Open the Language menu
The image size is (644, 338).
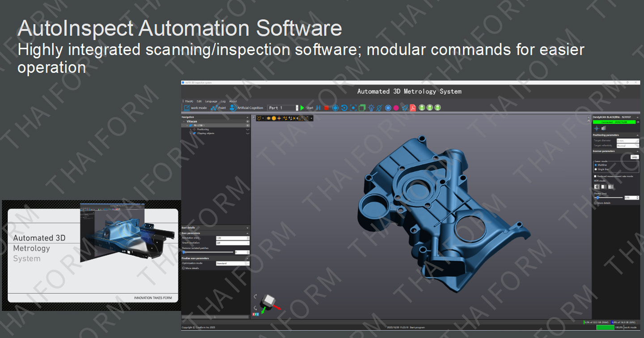(x=211, y=101)
